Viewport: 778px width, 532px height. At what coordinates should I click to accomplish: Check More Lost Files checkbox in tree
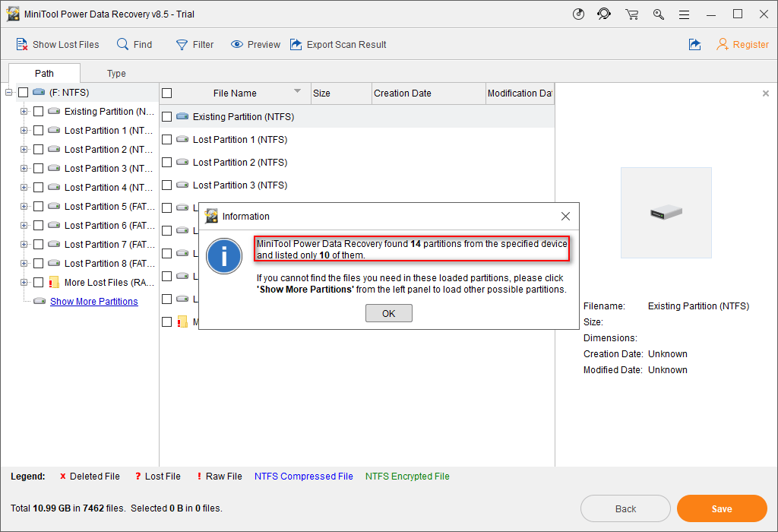(x=38, y=283)
